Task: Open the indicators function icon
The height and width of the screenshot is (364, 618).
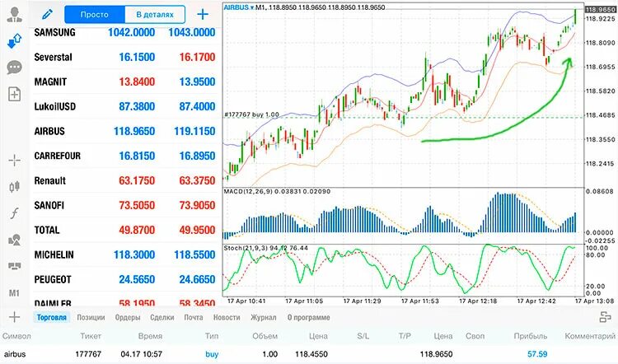Action: [x=15, y=213]
